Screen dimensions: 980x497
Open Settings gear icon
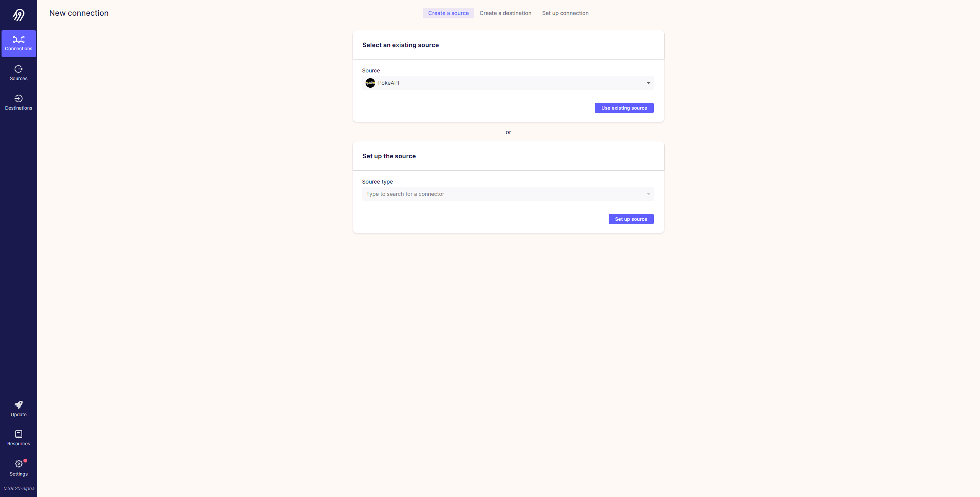[18, 464]
